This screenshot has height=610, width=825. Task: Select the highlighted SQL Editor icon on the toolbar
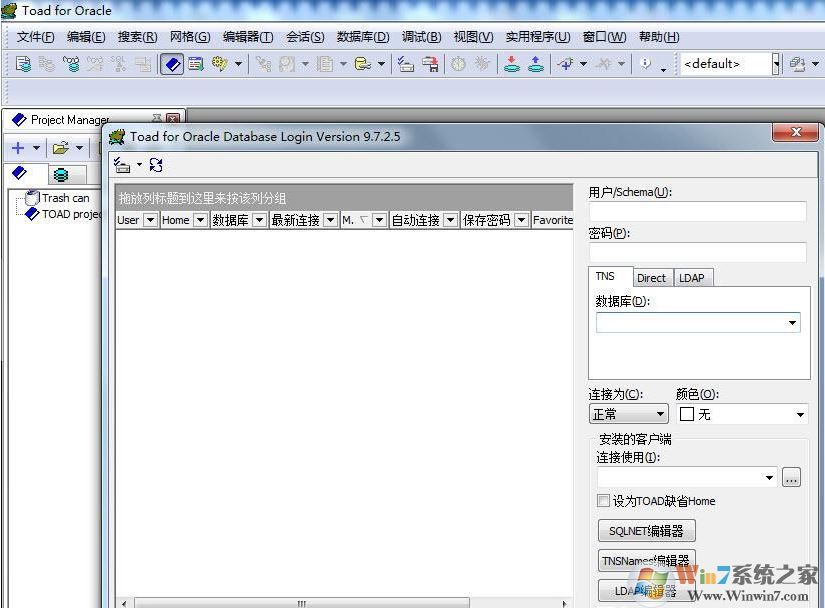point(170,63)
